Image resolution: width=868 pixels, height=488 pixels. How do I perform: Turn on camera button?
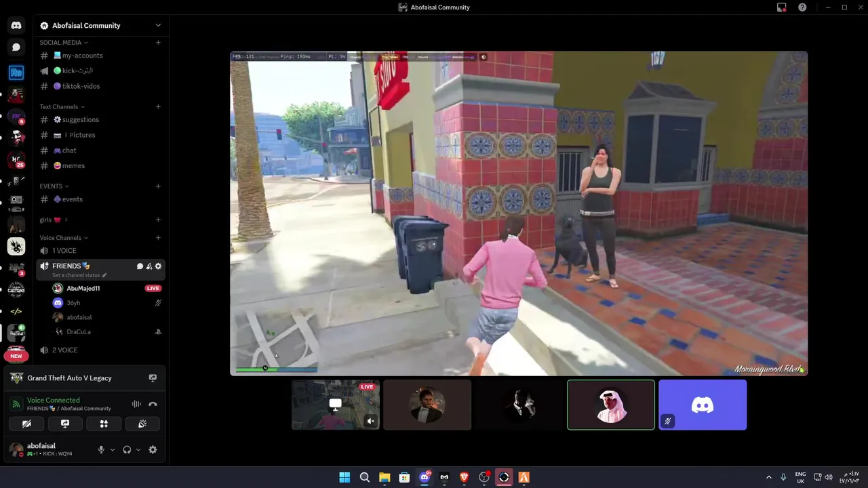pyautogui.click(x=26, y=424)
